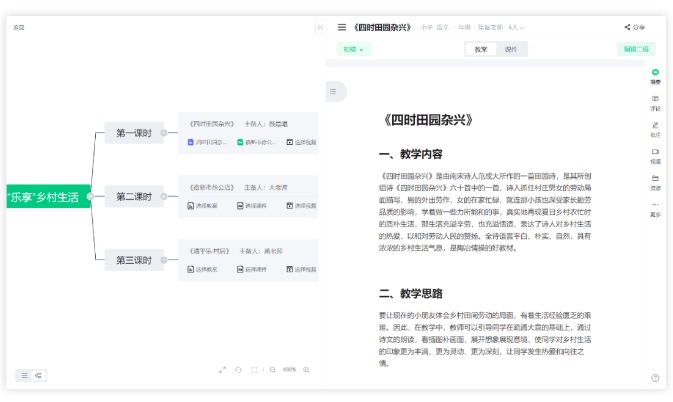
Task: Choose lesson plan option in 第二课时 card
Action: pyautogui.click(x=202, y=206)
